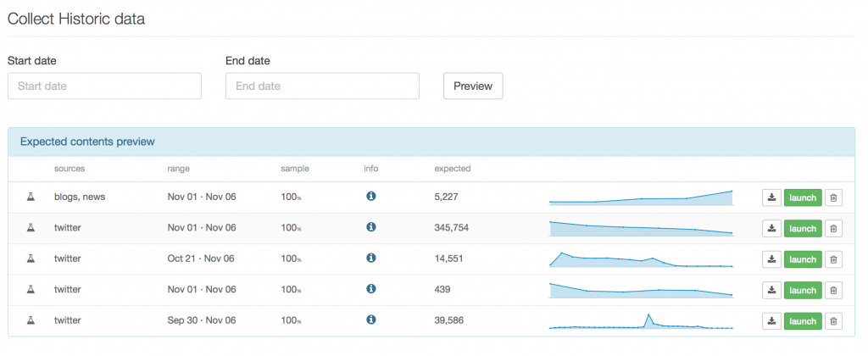
Task: Download the blogs, news dataset
Action: coord(771,197)
